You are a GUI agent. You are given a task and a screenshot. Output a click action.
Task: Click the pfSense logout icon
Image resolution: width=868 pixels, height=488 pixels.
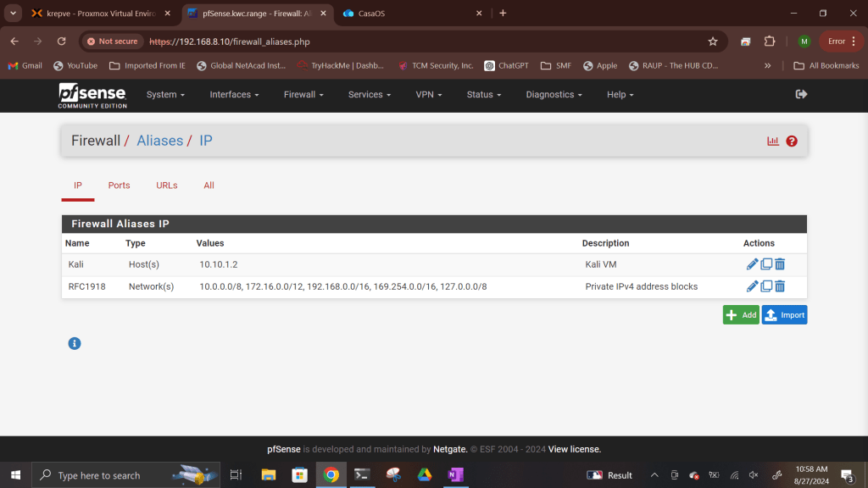(x=801, y=94)
